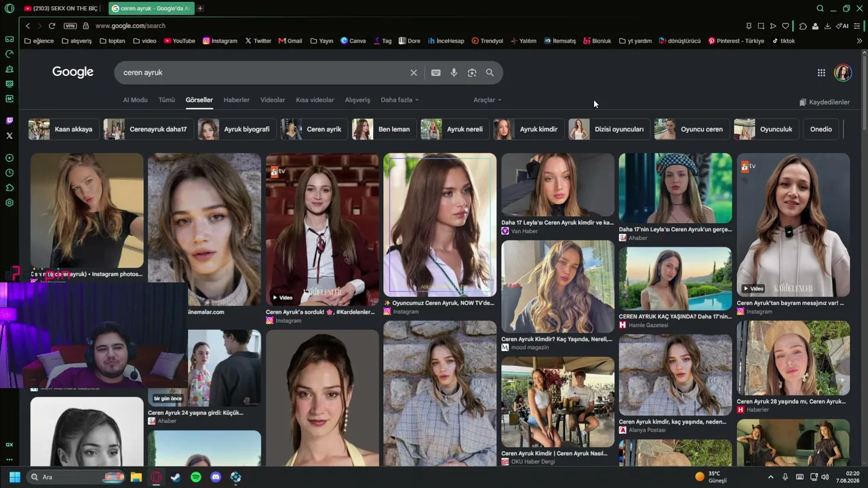
Task: Open Discord from the taskbar
Action: tap(216, 477)
